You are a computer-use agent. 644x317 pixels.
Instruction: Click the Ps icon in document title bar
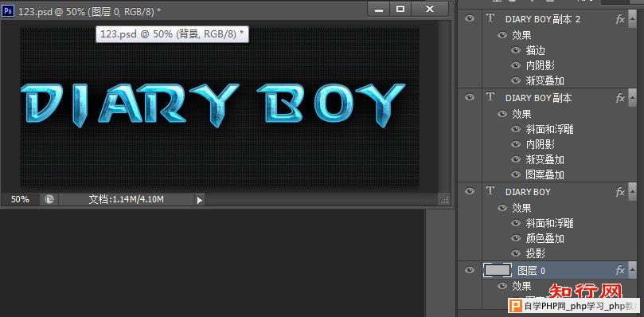8,10
